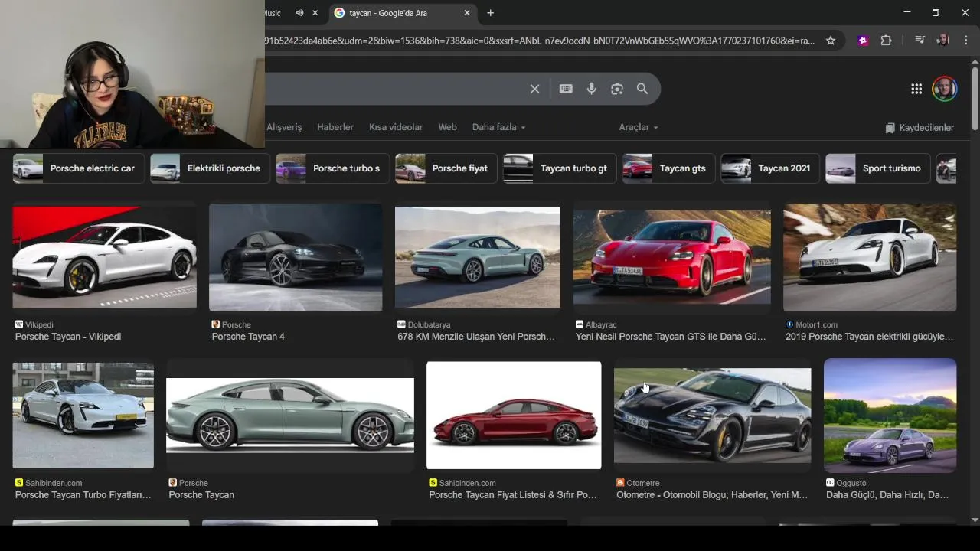Clear the search box with the X icon
This screenshot has width=980, height=551.
pyautogui.click(x=534, y=89)
